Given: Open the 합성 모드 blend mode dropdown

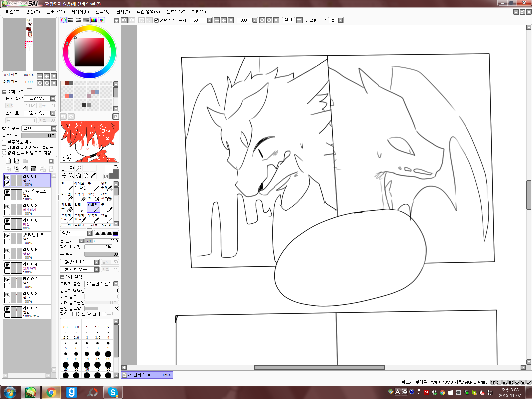Looking at the screenshot, I should coord(54,128).
